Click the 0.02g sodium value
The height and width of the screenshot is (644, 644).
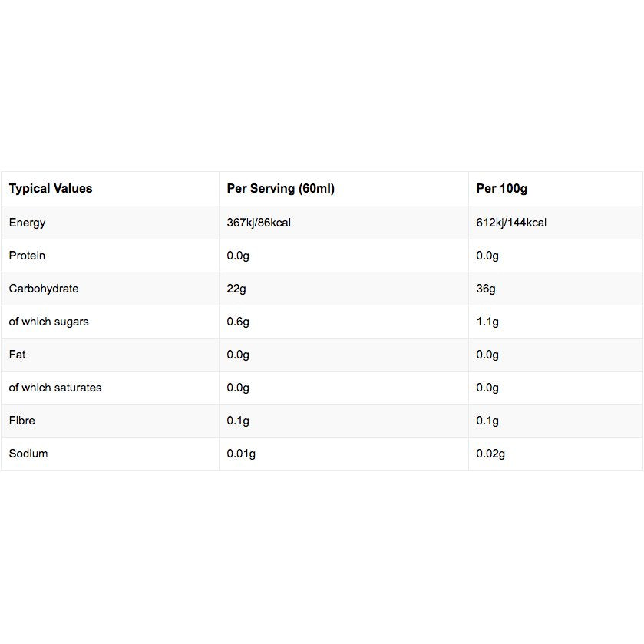pyautogui.click(x=490, y=454)
